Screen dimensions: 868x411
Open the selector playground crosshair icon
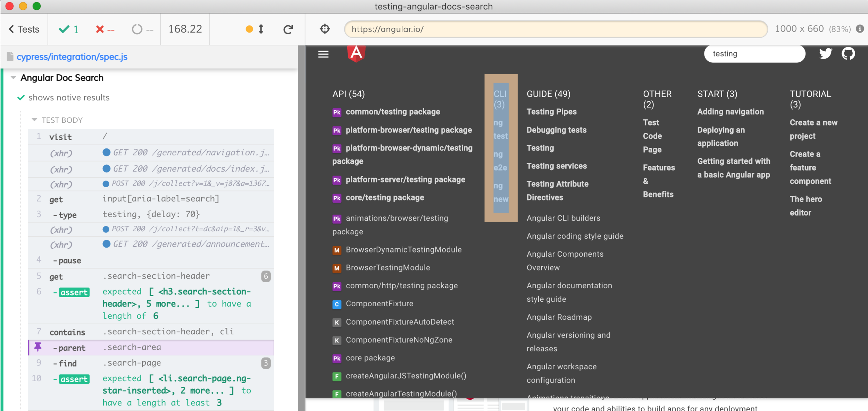point(325,29)
